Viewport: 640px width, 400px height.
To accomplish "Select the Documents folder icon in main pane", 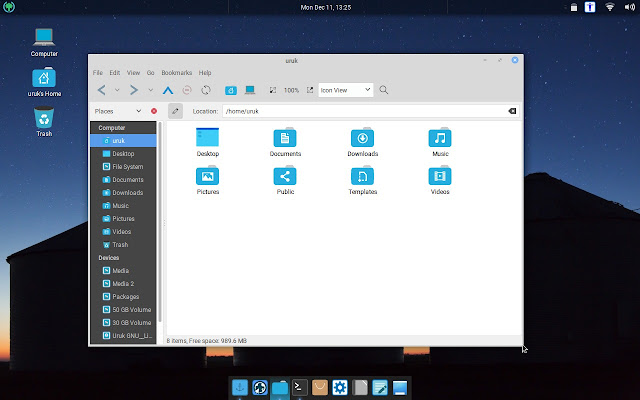I will (285, 137).
